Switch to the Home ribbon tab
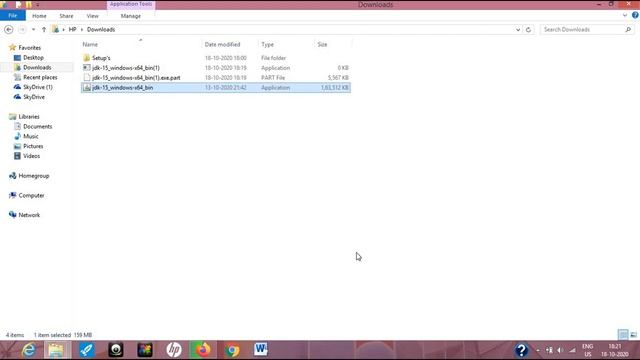Viewport: 640px width, 360px height. pyautogui.click(x=39, y=16)
